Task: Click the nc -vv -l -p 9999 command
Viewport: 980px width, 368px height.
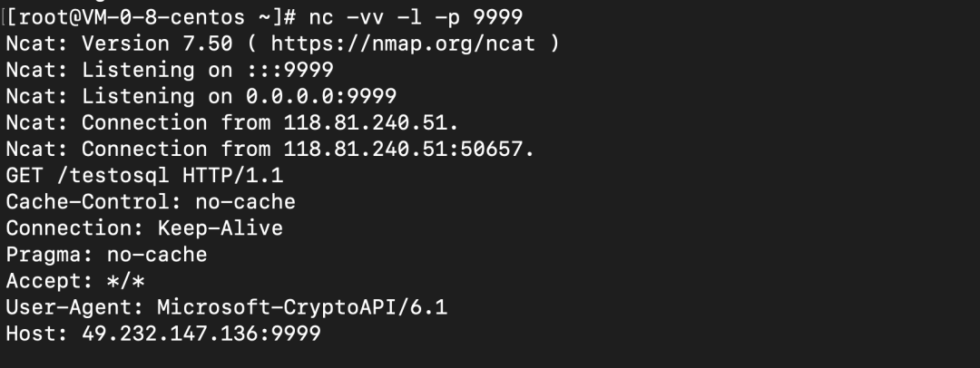Action: tap(416, 17)
